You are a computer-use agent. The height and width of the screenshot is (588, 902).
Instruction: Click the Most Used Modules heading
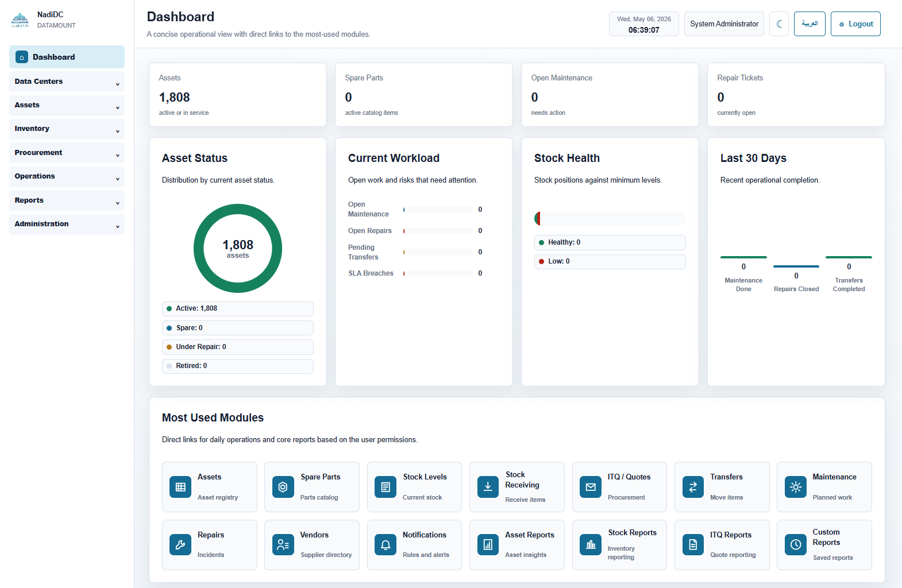click(x=213, y=417)
